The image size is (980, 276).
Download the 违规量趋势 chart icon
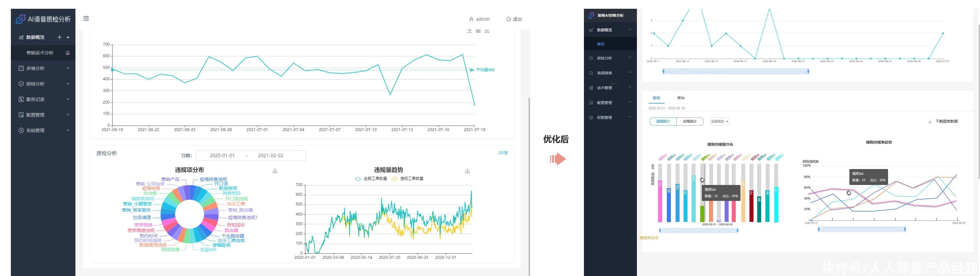pyautogui.click(x=468, y=171)
